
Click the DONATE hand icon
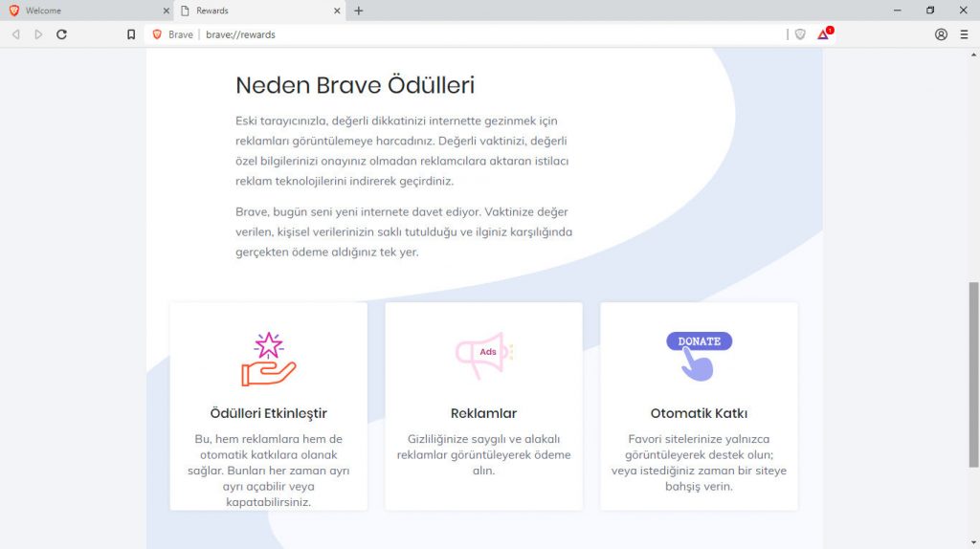[699, 356]
